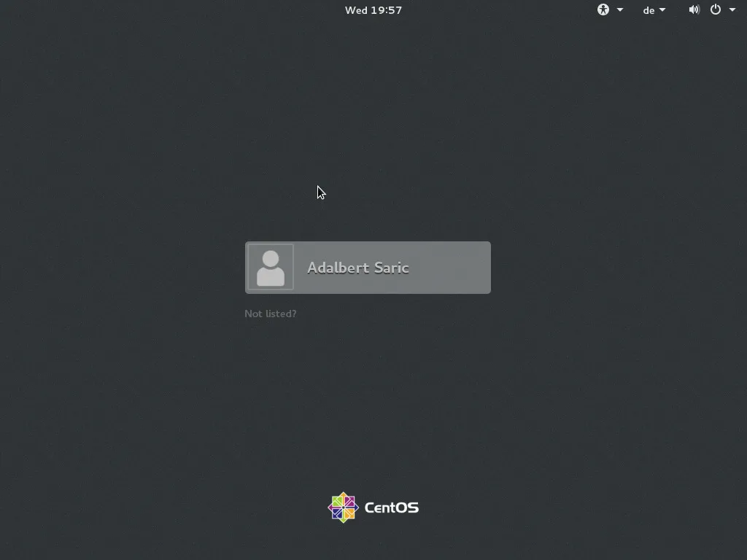The width and height of the screenshot is (747, 560).
Task: Click the keyboard layout indicator labeled de
Action: click(649, 9)
